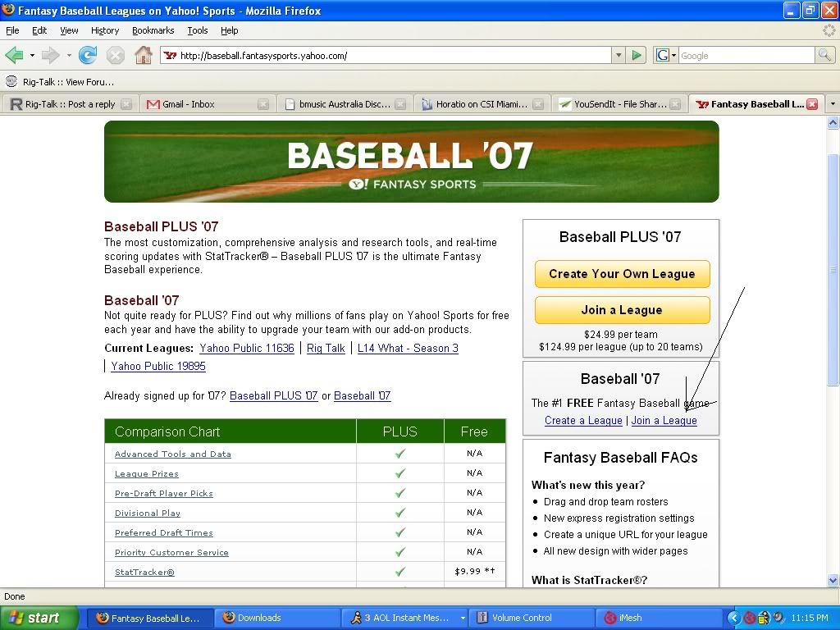Click inside the URL address field
The image size is (840, 630).
[x=394, y=55]
